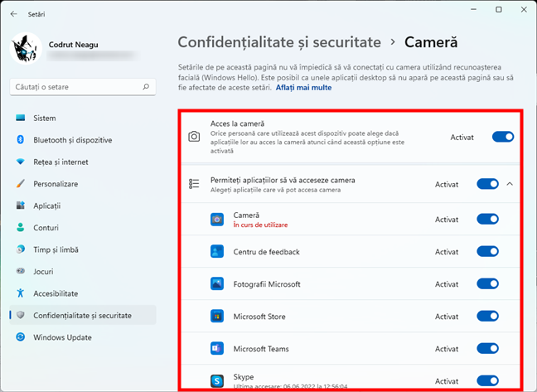Open the Sistem settings category
Image resolution: width=537 pixels, height=392 pixels.
pos(83,119)
